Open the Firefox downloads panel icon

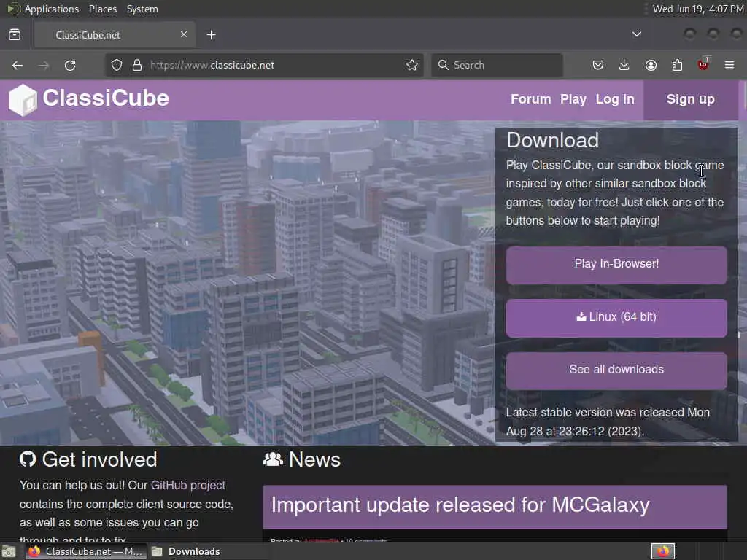624,65
